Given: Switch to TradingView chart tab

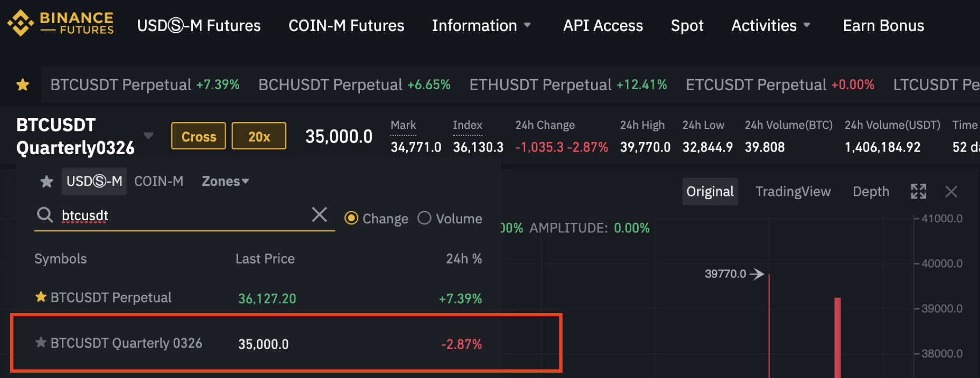Looking at the screenshot, I should click(793, 192).
